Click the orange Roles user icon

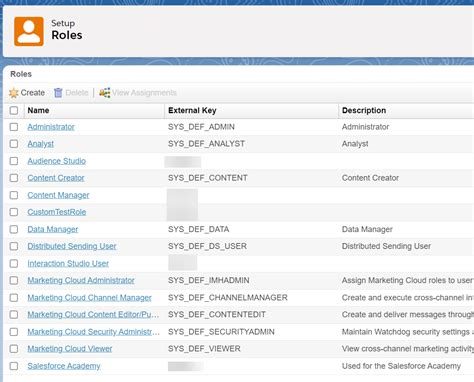click(29, 31)
